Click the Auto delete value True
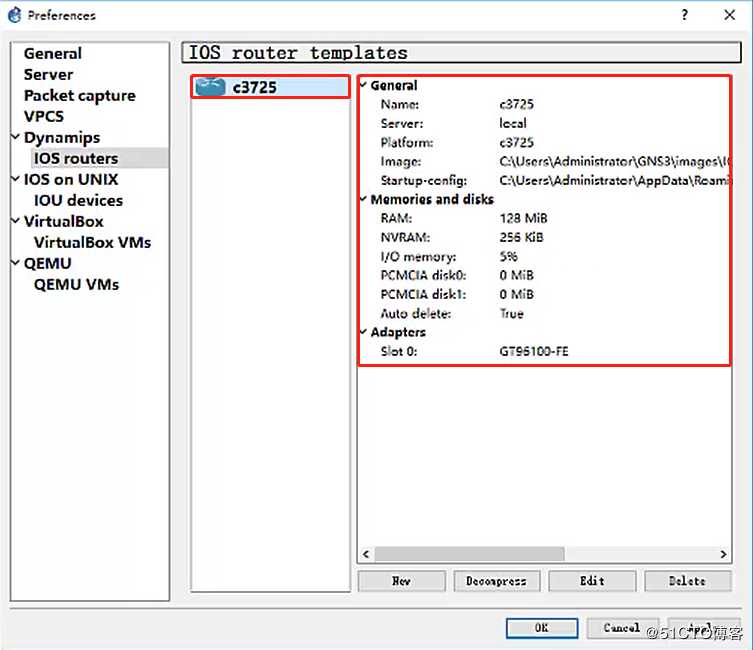The image size is (753, 650). (x=511, y=313)
